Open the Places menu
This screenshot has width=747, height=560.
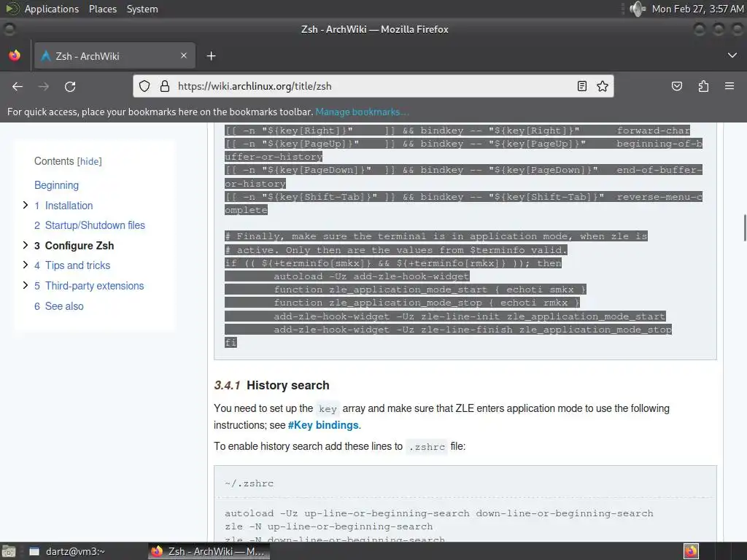click(x=103, y=9)
